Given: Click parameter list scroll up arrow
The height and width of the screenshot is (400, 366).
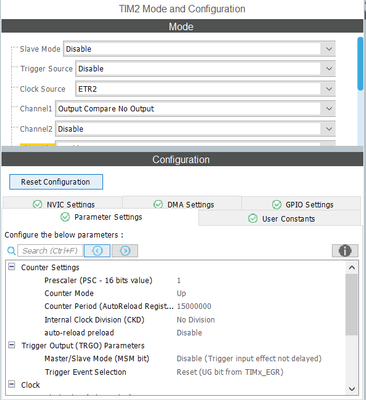Looking at the screenshot, I should [352, 267].
